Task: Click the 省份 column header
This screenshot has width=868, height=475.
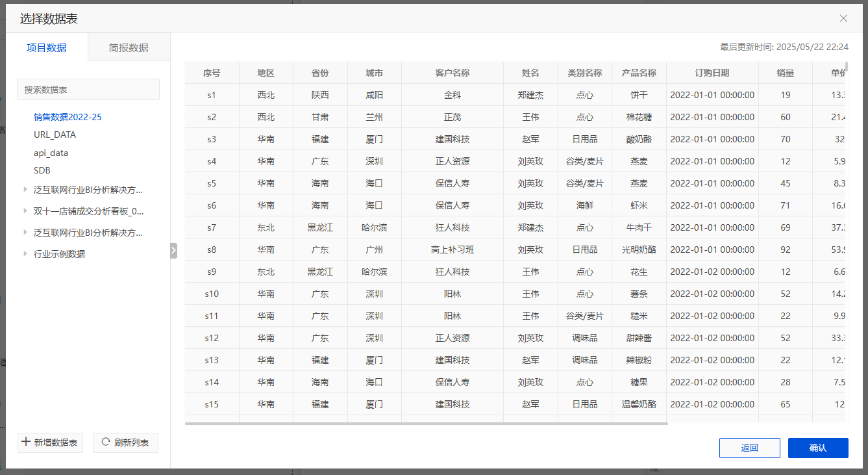Action: (320, 73)
